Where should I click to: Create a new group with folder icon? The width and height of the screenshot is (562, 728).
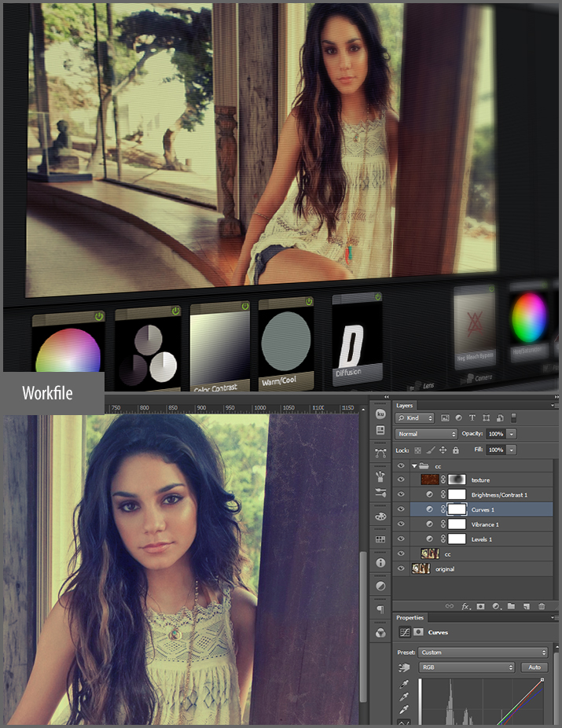(511, 606)
